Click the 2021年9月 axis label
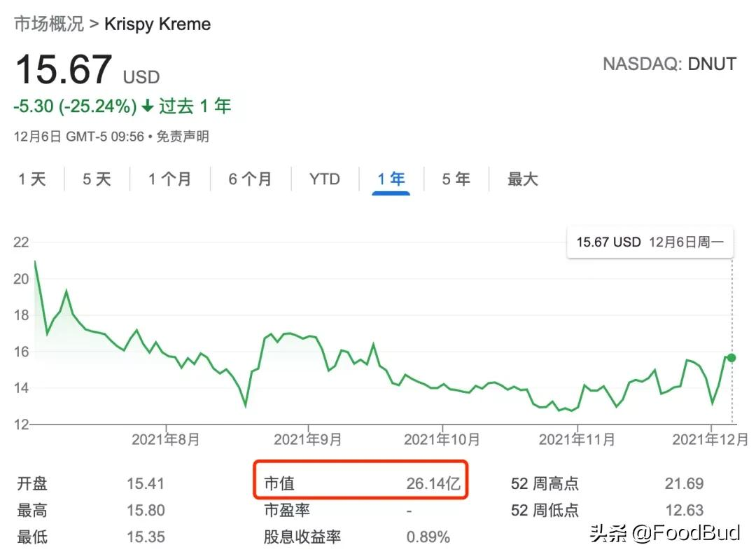The height and width of the screenshot is (559, 756). (x=307, y=439)
